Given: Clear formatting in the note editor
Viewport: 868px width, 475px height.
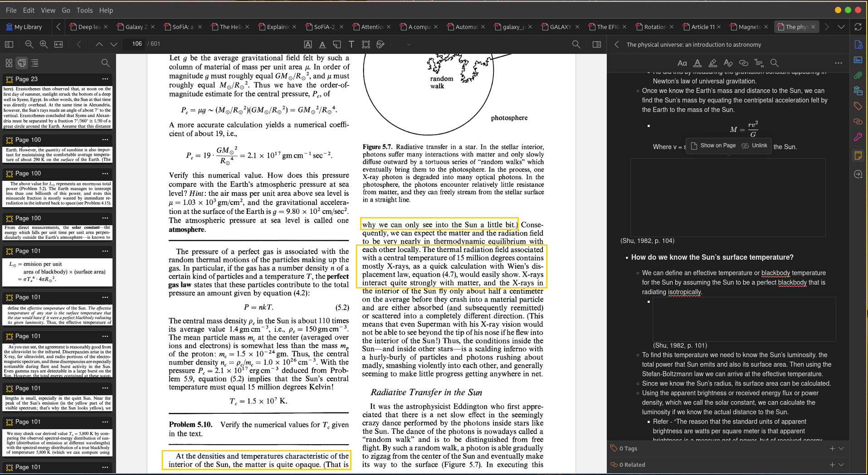Looking at the screenshot, I should (x=728, y=63).
